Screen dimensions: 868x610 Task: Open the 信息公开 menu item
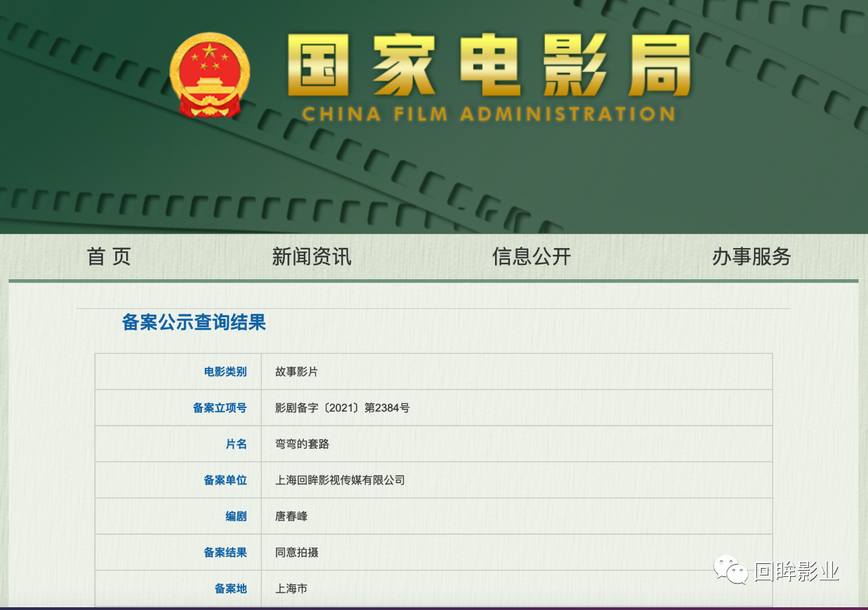[532, 256]
